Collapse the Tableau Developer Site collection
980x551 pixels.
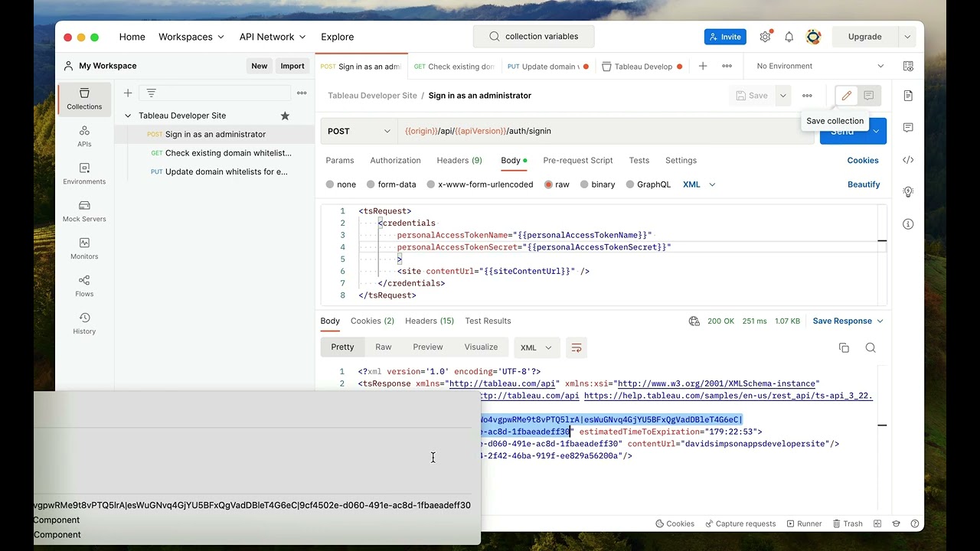click(128, 116)
